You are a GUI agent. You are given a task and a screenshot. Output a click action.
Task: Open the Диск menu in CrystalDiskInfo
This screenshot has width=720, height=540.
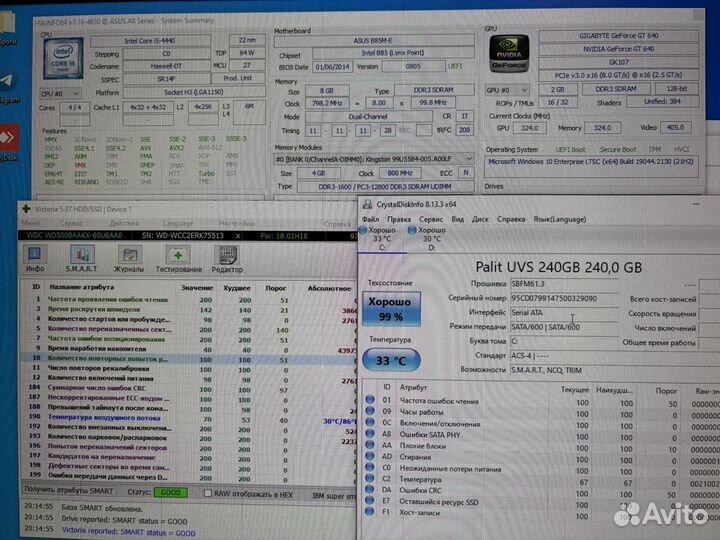click(480, 219)
